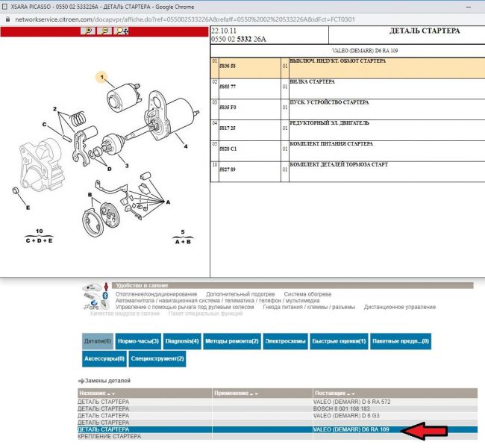Click the GPS icon in comfort section
This screenshot has height=448, width=485.
point(93,305)
